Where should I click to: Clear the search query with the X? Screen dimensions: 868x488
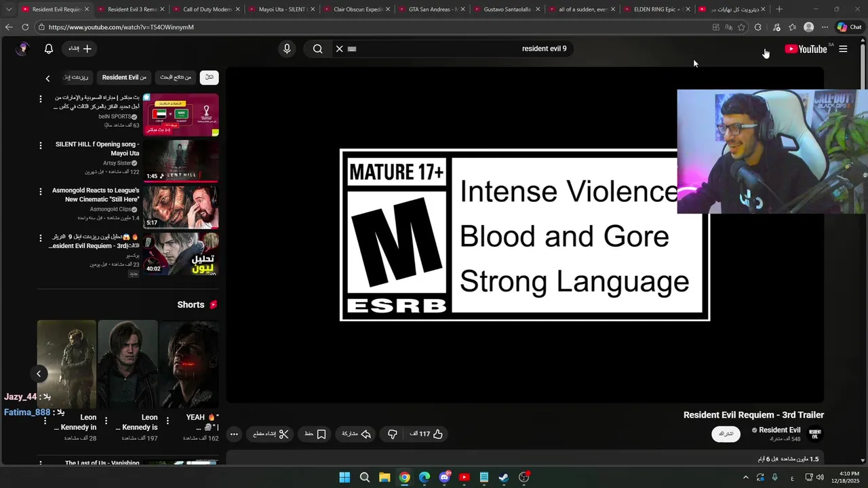coord(340,49)
